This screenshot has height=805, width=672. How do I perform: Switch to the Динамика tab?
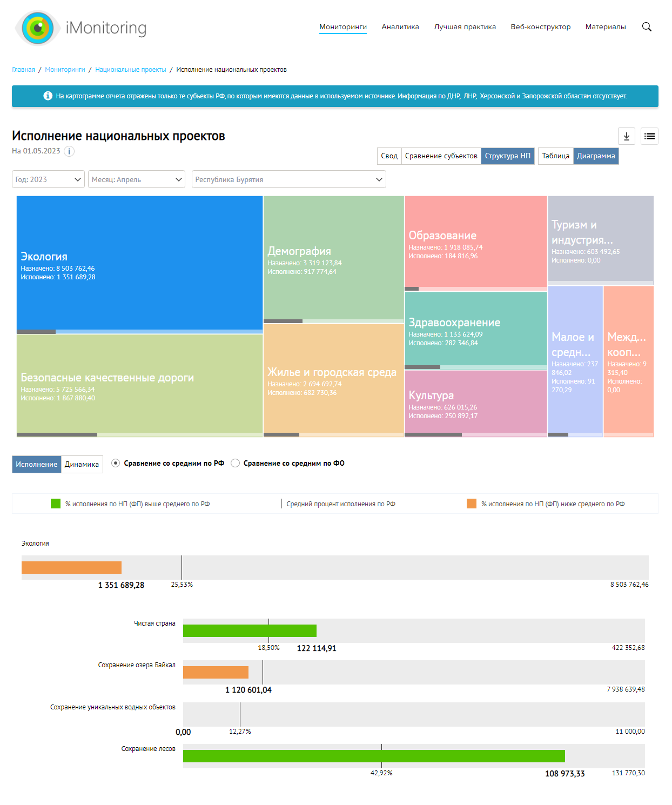pyautogui.click(x=82, y=465)
